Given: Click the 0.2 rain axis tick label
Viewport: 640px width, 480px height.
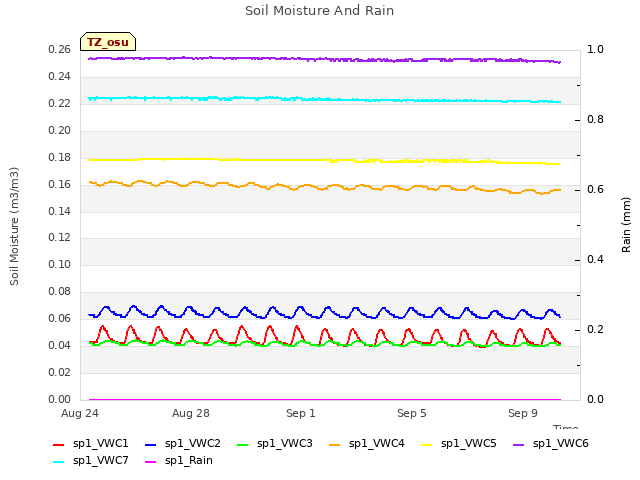Looking at the screenshot, I should pyautogui.click(x=596, y=330).
